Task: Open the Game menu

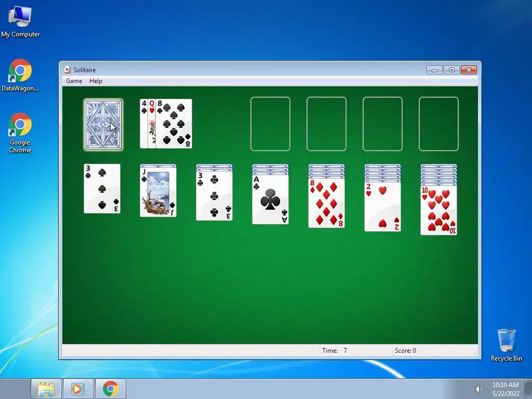Action: tap(74, 81)
